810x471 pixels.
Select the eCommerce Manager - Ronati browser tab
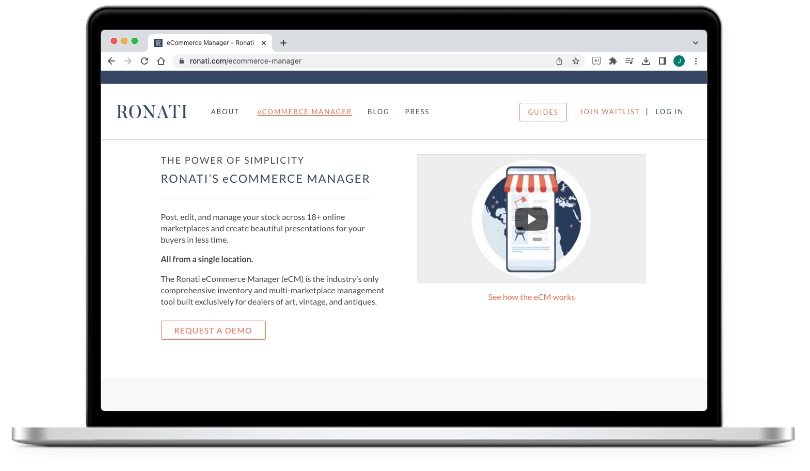[x=210, y=43]
